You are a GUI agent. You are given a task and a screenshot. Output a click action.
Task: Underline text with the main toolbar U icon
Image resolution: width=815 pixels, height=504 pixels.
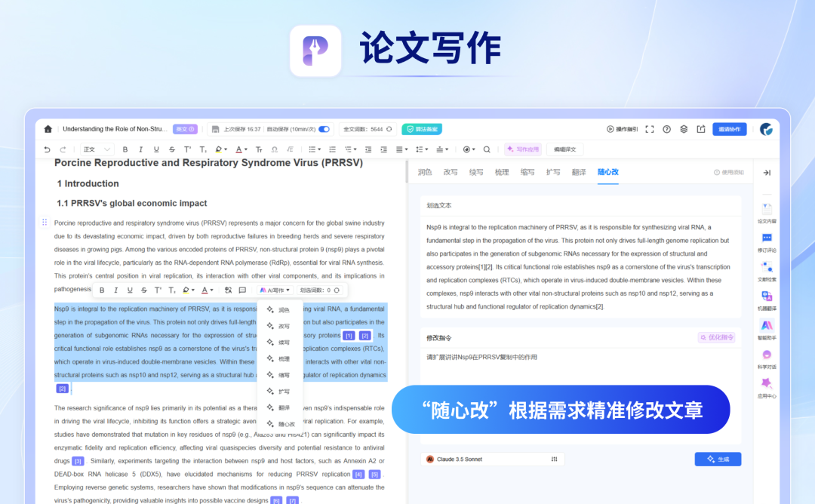[156, 149]
